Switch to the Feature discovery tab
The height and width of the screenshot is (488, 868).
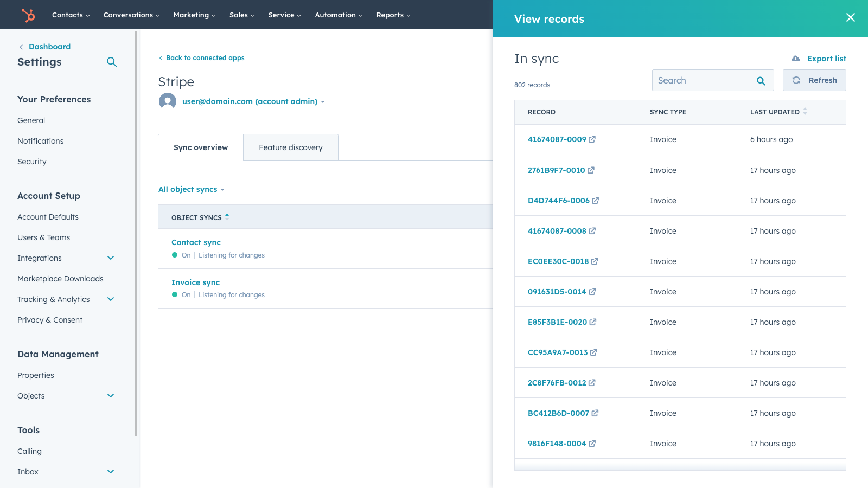point(290,147)
